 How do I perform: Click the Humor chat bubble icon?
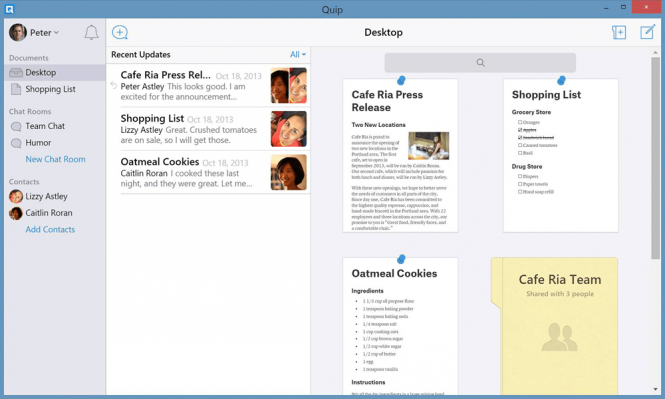[x=16, y=143]
